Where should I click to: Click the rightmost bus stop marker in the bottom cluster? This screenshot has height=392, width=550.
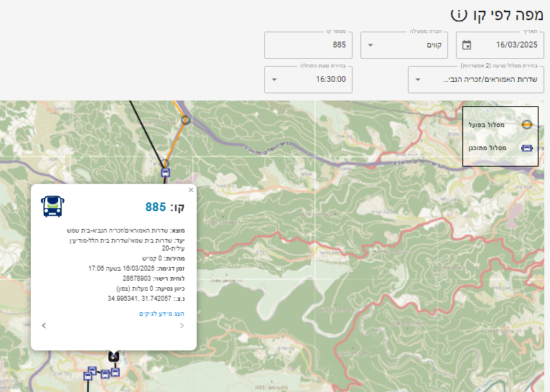coord(115,372)
